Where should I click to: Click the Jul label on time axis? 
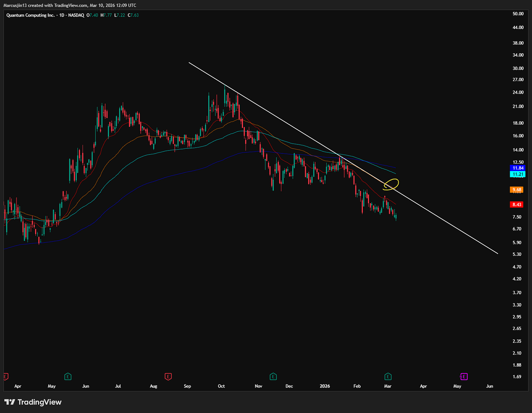pyautogui.click(x=118, y=386)
